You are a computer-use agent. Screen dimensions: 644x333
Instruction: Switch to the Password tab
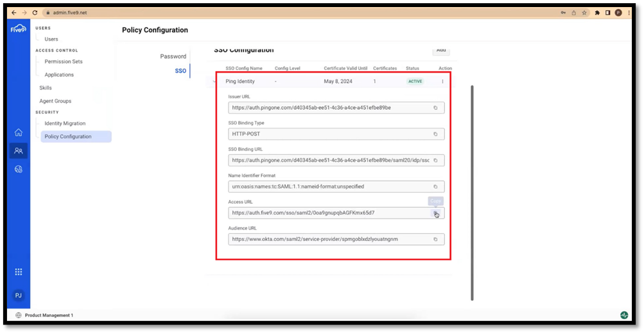click(x=173, y=57)
